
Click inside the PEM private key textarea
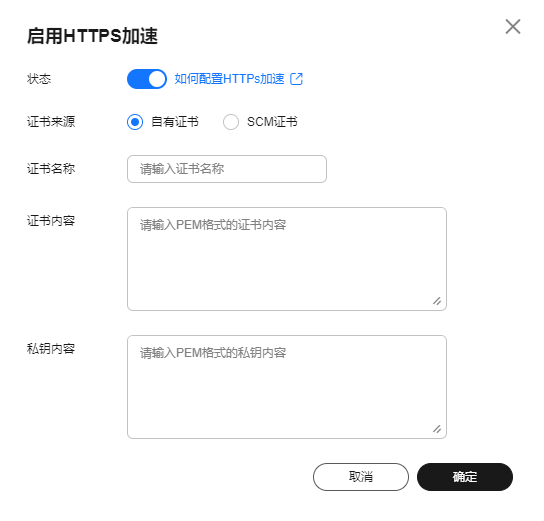tap(287, 387)
